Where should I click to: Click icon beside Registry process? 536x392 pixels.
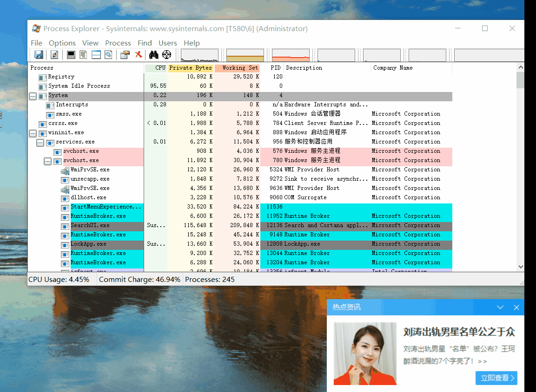point(42,77)
